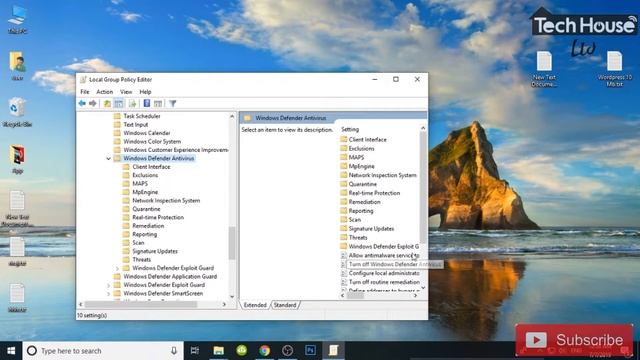
Task: Select the Recycle Bin desktop icon
Action: click(17, 112)
